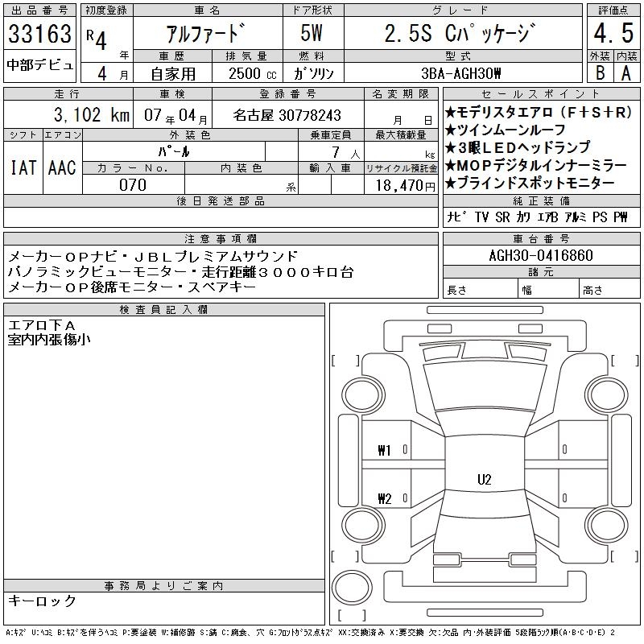Click mileage 3,102 km
The width and height of the screenshot is (644, 644).
click(92, 114)
